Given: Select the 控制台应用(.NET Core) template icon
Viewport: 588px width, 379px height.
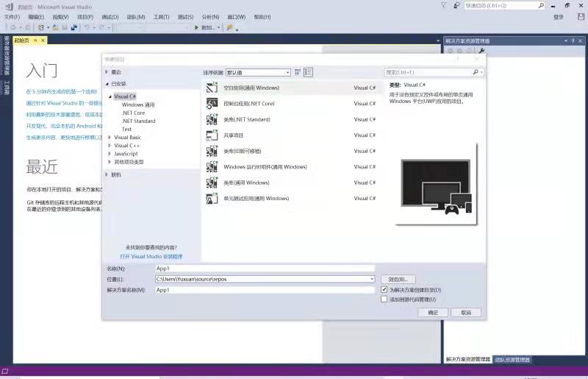Looking at the screenshot, I should [212, 103].
